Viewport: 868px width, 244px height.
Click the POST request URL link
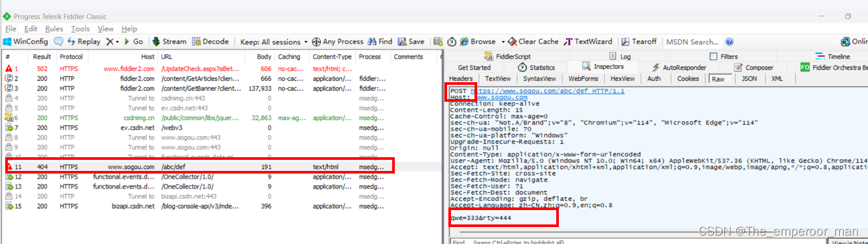coord(548,91)
